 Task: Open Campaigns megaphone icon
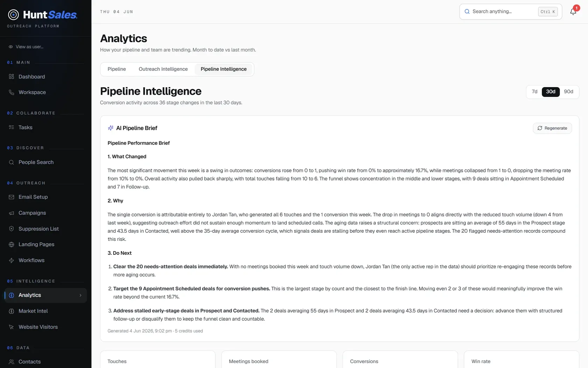pyautogui.click(x=11, y=213)
